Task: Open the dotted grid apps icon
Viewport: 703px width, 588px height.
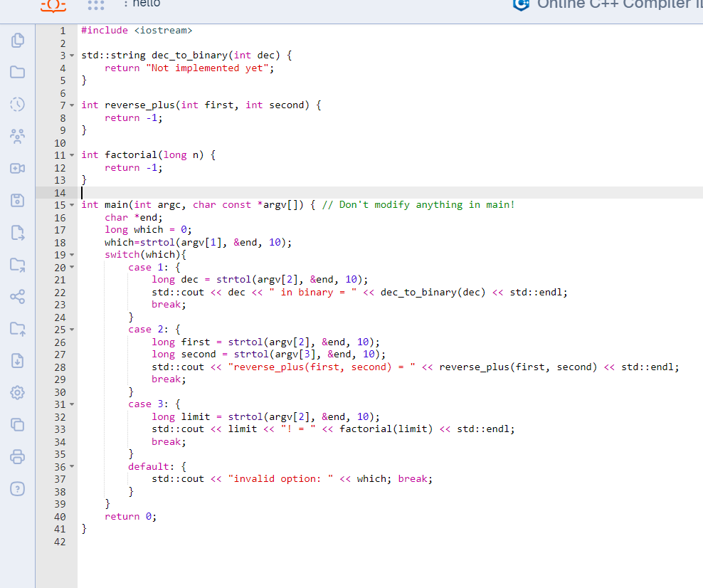Action: [x=96, y=5]
